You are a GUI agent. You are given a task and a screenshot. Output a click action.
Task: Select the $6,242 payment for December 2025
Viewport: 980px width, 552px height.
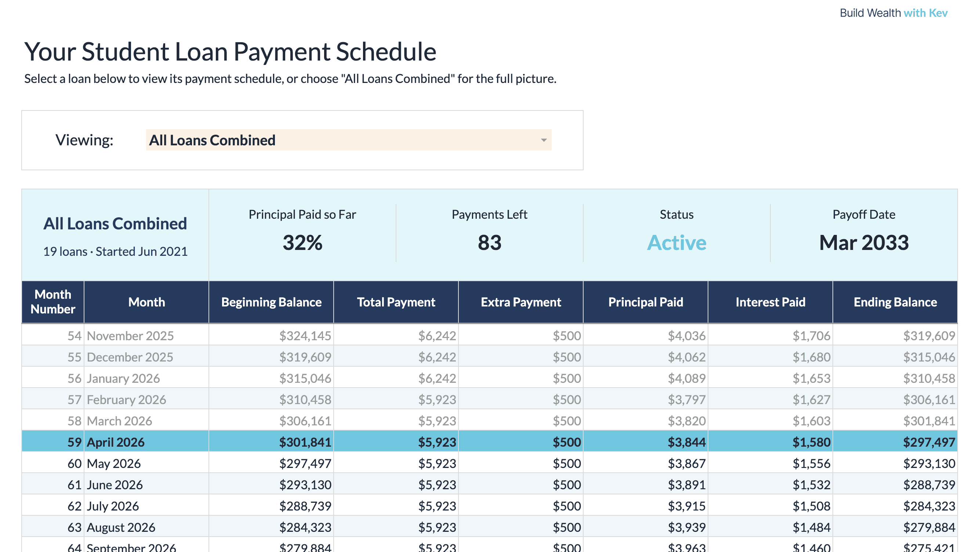click(x=437, y=357)
